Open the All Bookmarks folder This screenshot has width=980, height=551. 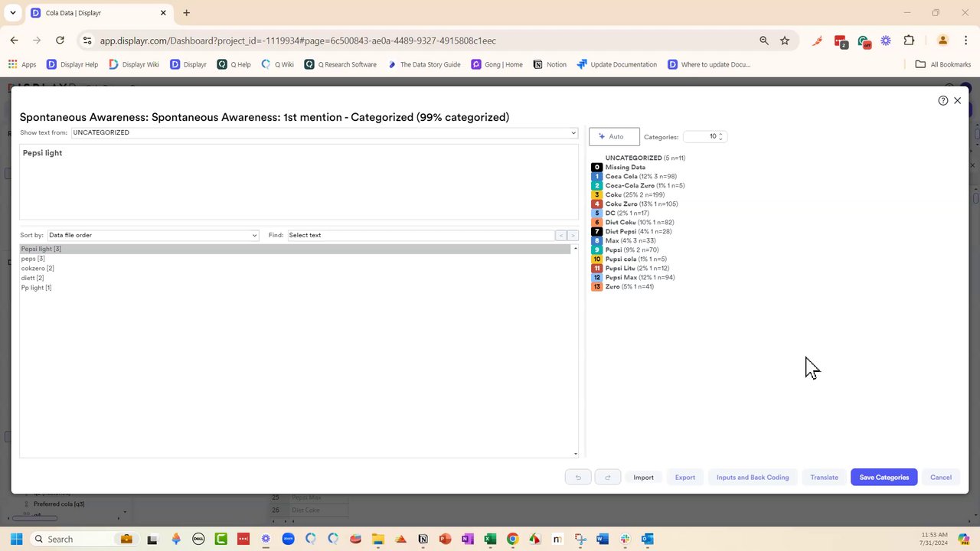pos(943,64)
